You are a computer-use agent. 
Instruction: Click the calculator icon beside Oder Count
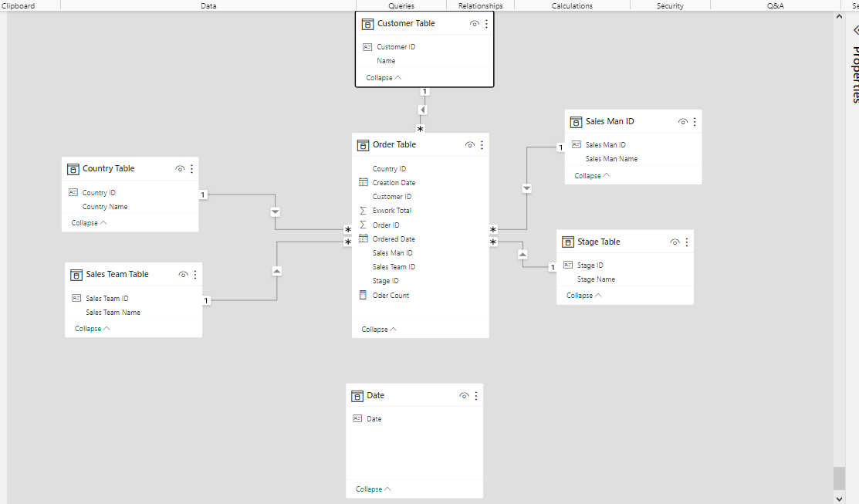pyautogui.click(x=363, y=295)
